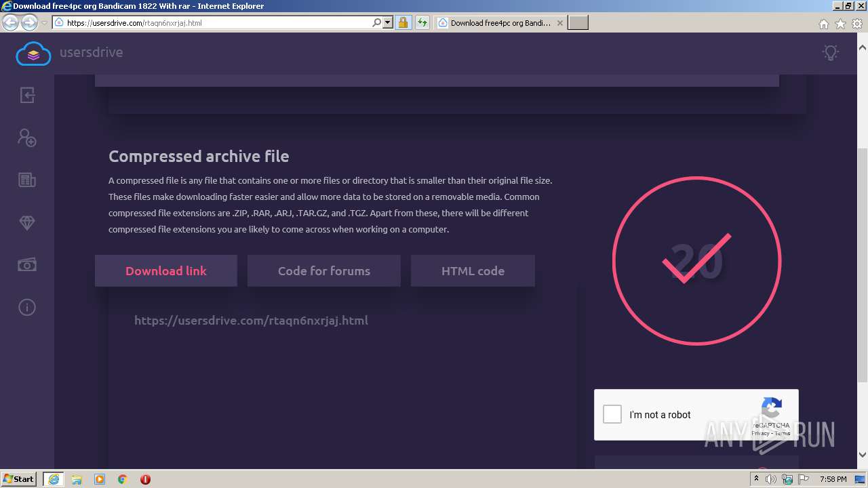The height and width of the screenshot is (488, 868).
Task: Open the recent pages dropdown arrow
Action: [x=44, y=22]
